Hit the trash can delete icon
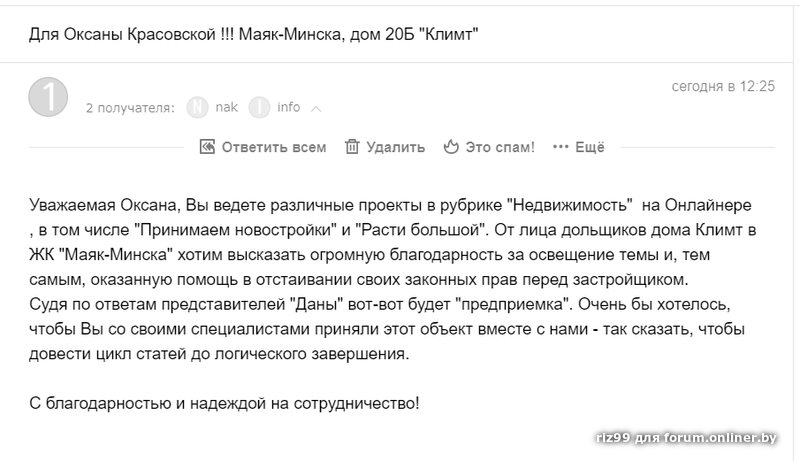Image resolution: width=800 pixels, height=461 pixels. click(352, 147)
